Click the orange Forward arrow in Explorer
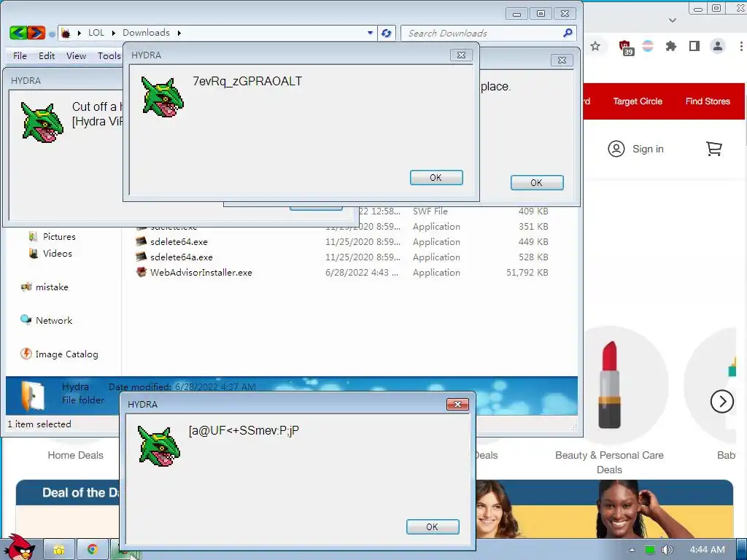 click(36, 33)
